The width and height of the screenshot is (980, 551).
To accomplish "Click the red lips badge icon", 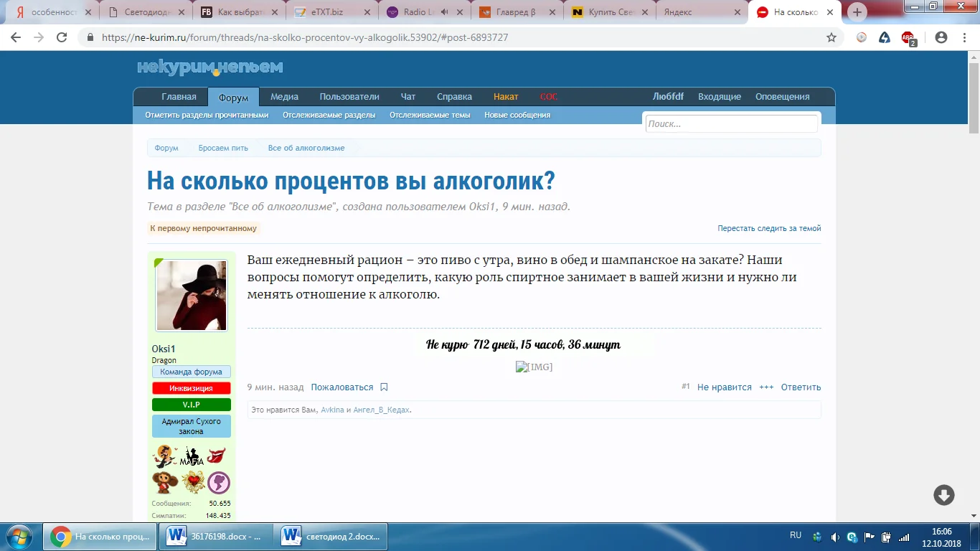I will click(x=217, y=456).
